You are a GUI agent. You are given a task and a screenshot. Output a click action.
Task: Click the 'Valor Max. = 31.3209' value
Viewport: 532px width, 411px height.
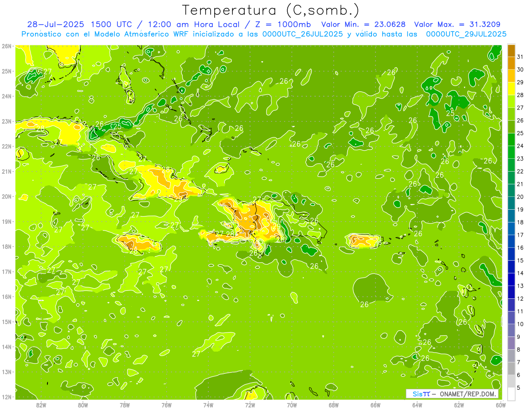coord(458,24)
